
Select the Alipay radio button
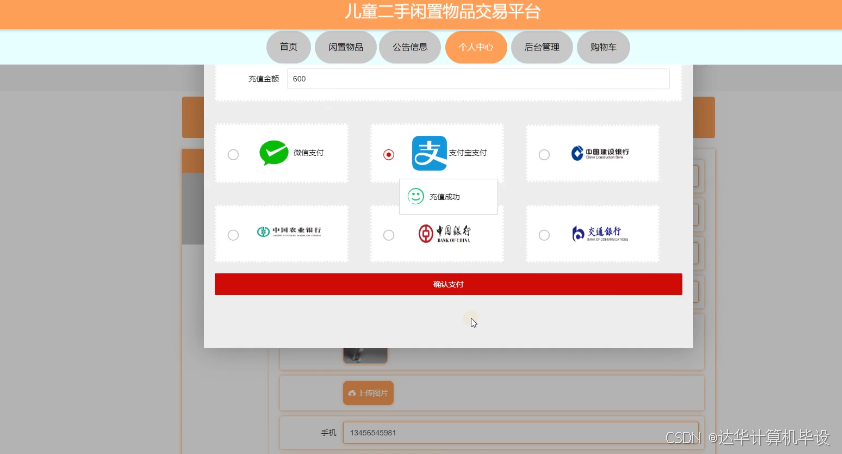(x=389, y=155)
